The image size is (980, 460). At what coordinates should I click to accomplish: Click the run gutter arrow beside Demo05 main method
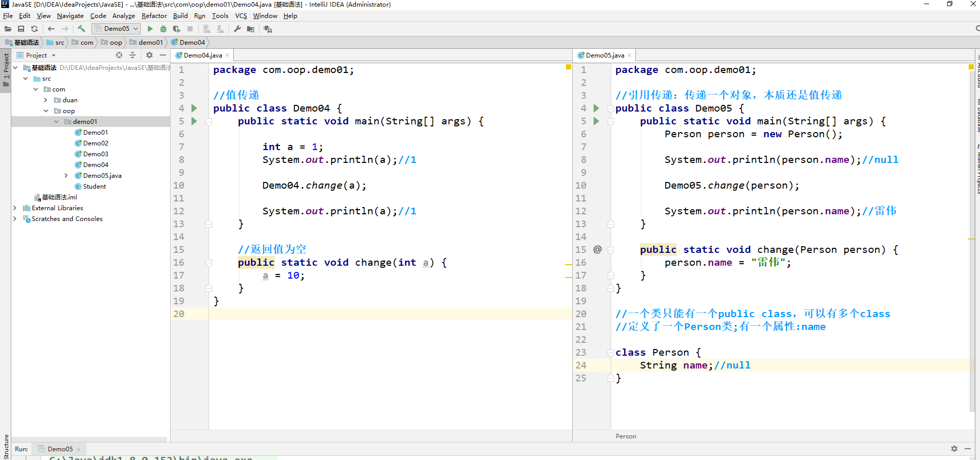pyautogui.click(x=596, y=121)
